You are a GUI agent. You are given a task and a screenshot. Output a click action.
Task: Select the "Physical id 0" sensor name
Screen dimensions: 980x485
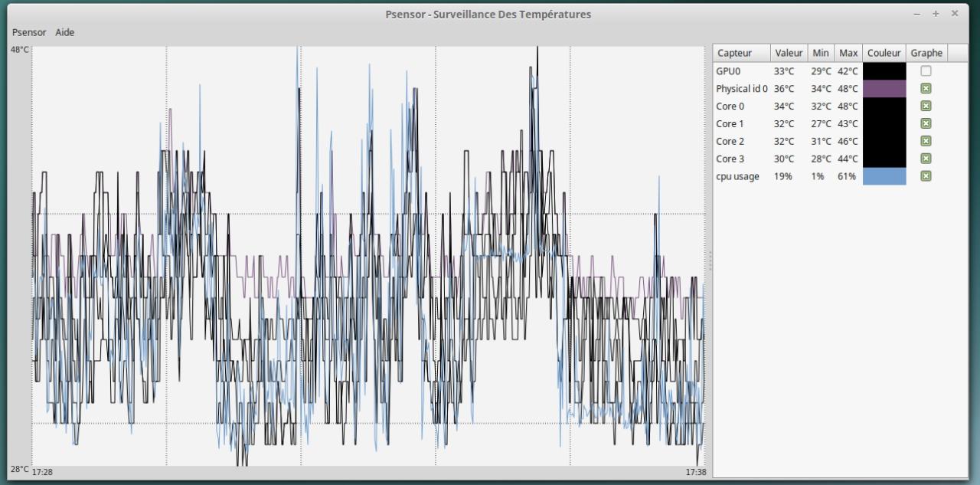(x=742, y=89)
